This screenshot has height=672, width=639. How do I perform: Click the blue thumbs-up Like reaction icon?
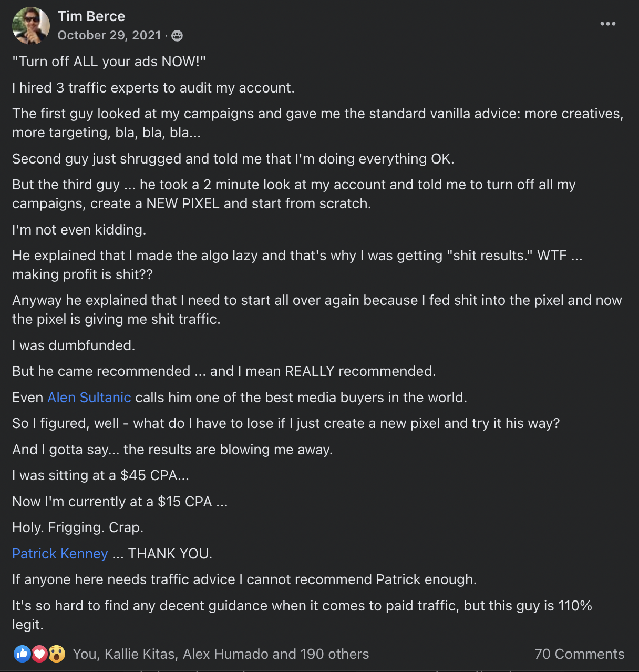tap(22, 654)
